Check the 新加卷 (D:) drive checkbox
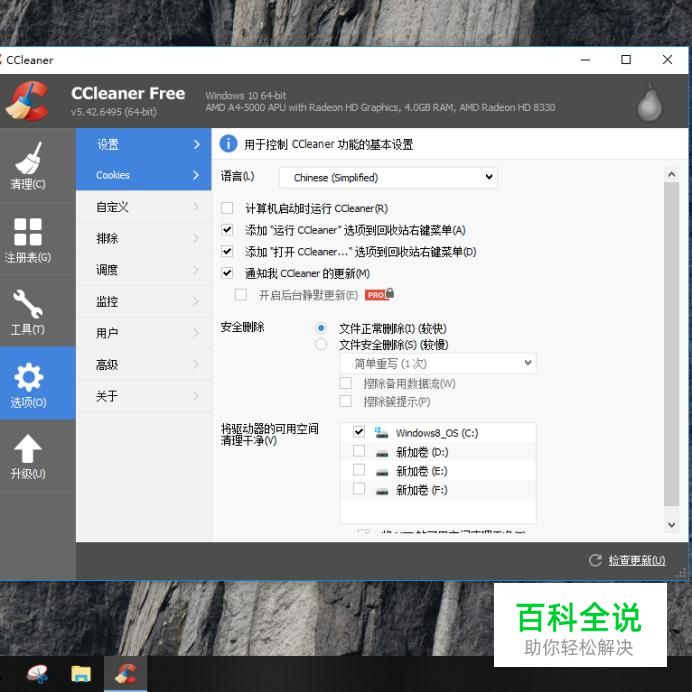692x692 pixels. click(x=359, y=451)
